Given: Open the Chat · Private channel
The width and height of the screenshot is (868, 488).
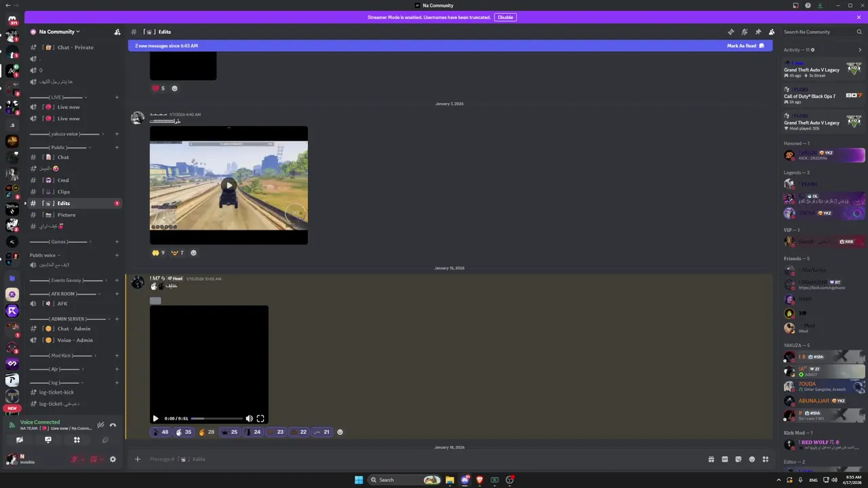Looking at the screenshot, I should [x=75, y=47].
